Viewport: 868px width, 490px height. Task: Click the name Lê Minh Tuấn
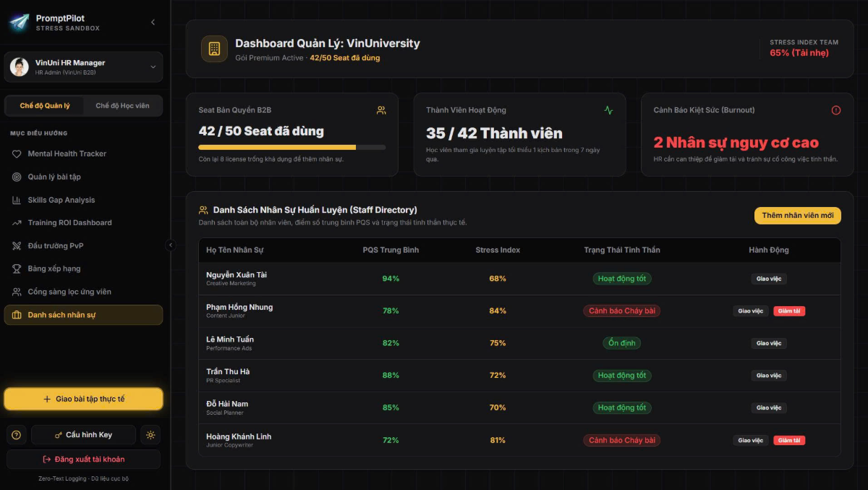230,339
